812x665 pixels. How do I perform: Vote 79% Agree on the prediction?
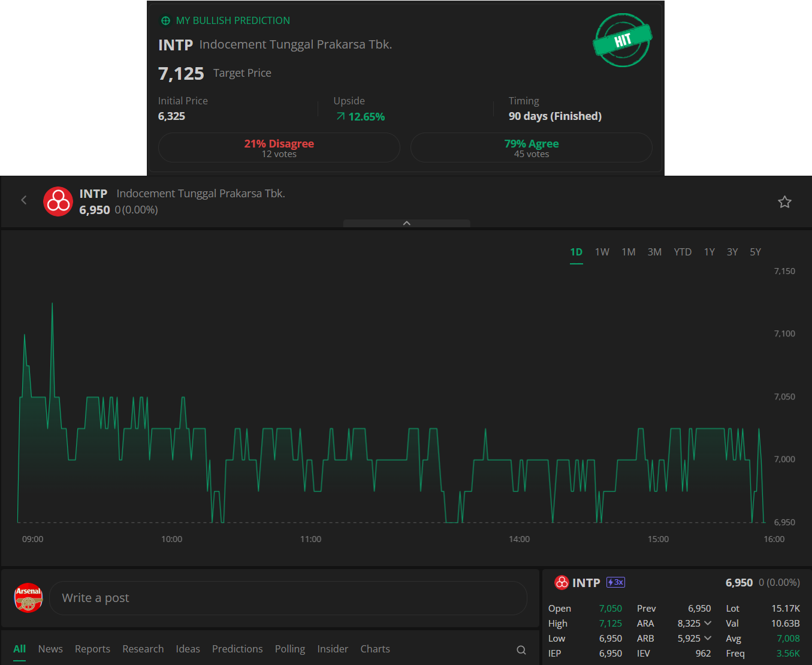(x=531, y=148)
